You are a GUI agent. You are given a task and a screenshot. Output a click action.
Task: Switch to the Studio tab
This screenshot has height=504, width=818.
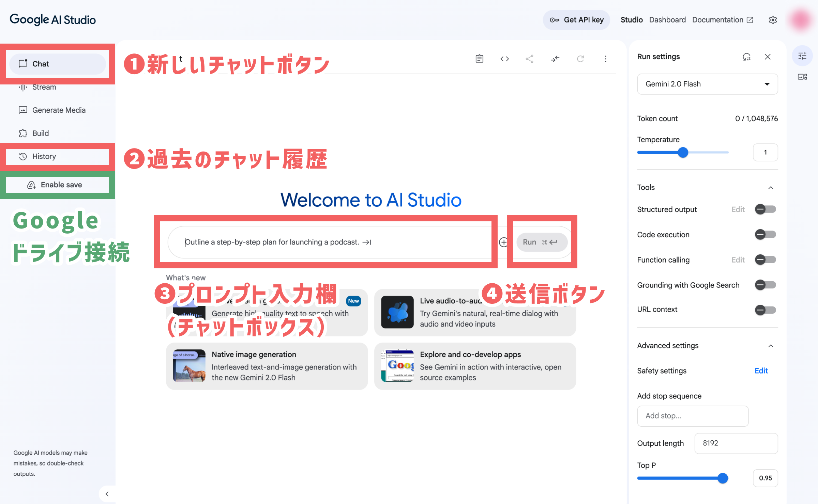pos(631,20)
